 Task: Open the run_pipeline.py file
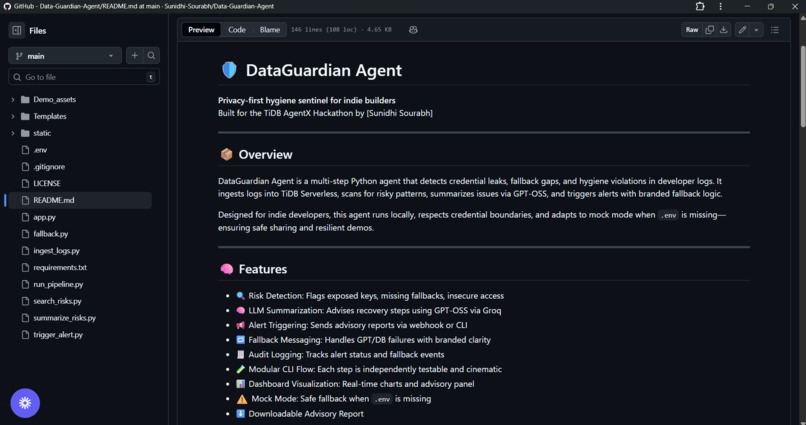(x=58, y=284)
